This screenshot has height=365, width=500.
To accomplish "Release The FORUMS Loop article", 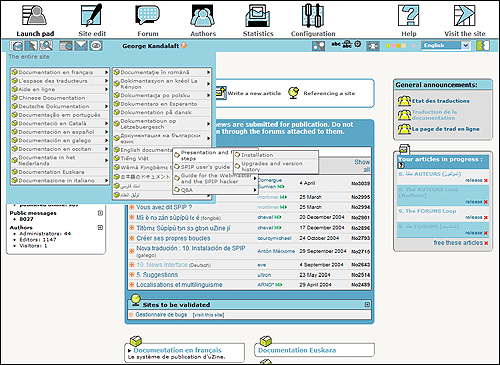I will 476,217.
